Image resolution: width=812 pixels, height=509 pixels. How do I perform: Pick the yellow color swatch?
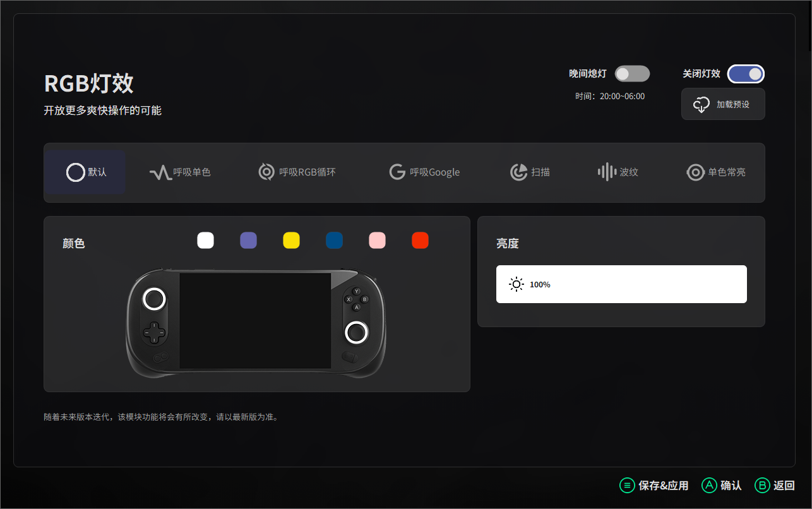click(291, 241)
